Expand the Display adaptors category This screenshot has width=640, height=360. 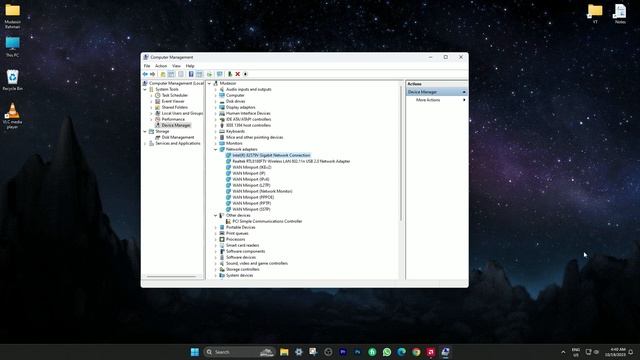click(x=216, y=107)
